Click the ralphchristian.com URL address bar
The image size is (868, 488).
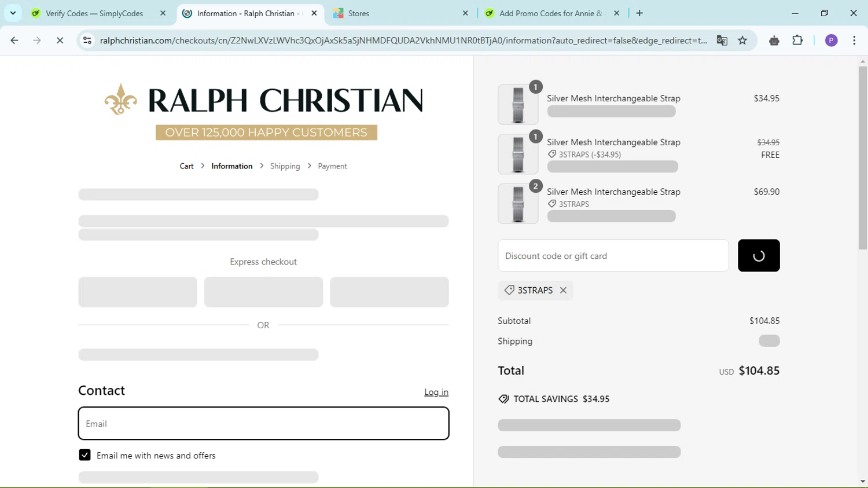403,41
